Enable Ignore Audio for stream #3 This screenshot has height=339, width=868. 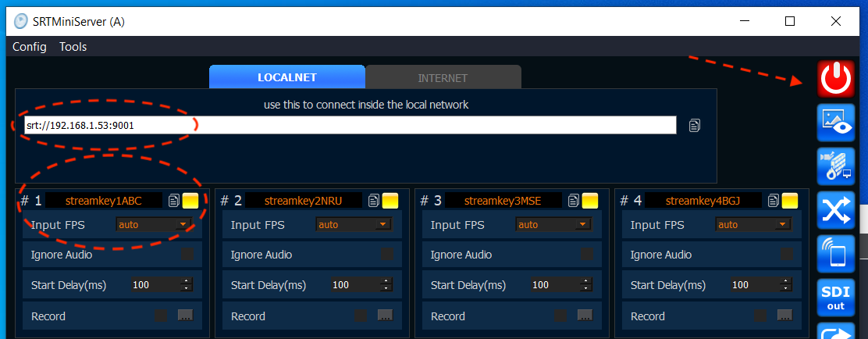pyautogui.click(x=587, y=255)
